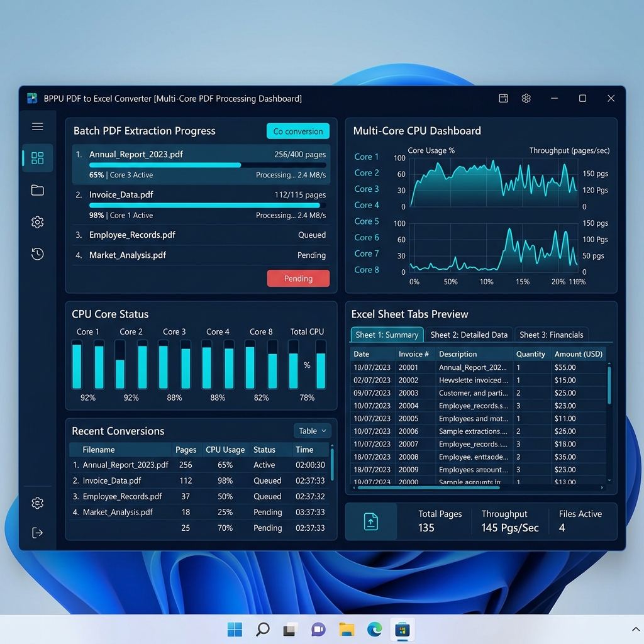Select Core 8 in CPU dashboard list
Viewport: 644px width, 644px height.
pyautogui.click(x=367, y=270)
